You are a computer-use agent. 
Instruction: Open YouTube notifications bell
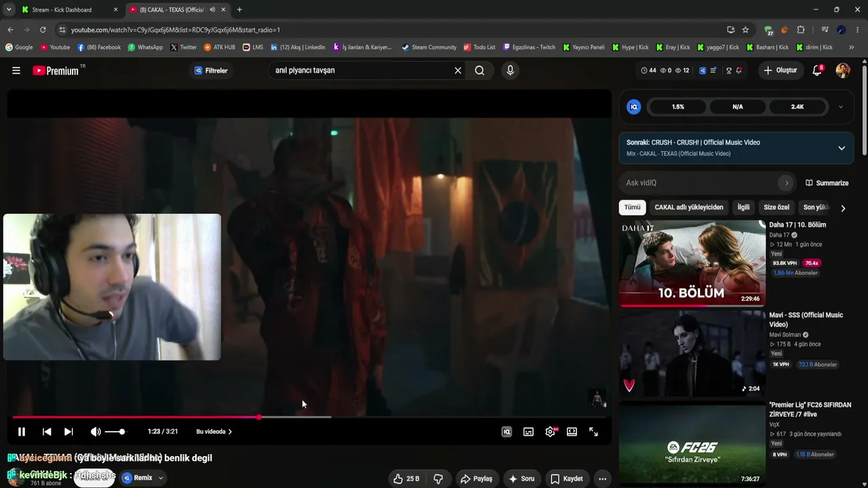[x=818, y=70]
